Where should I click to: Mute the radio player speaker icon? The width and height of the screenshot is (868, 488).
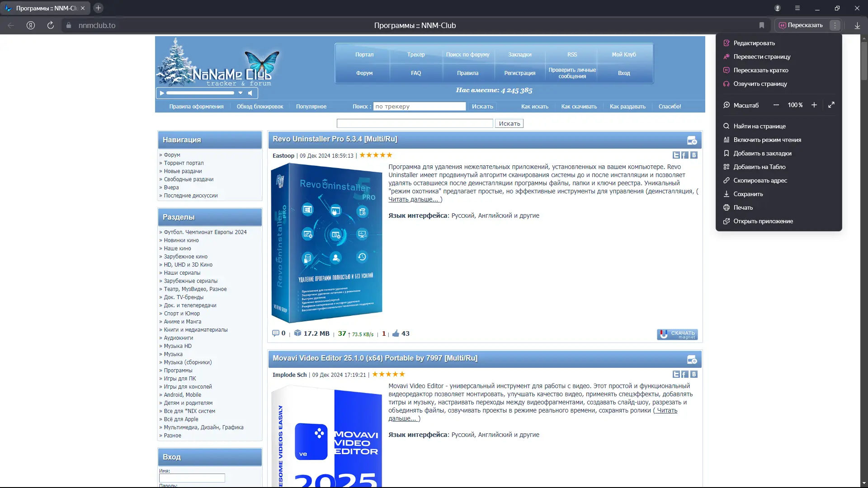click(250, 93)
